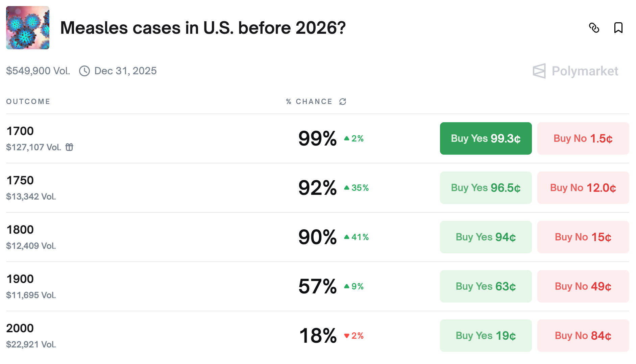Open the market title Measles cases in U.S.
Image resolution: width=636 pixels, height=364 pixels.
click(x=203, y=28)
